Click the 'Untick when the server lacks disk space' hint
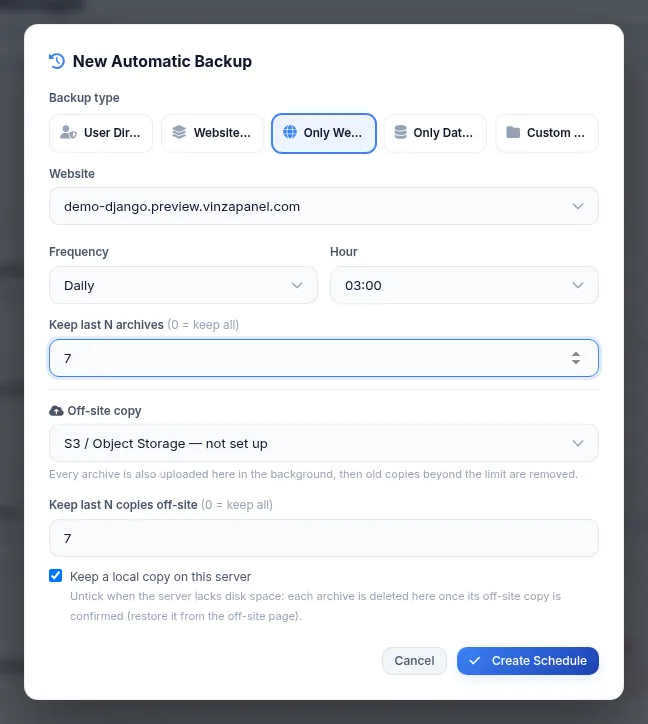The image size is (648, 724). [315, 606]
